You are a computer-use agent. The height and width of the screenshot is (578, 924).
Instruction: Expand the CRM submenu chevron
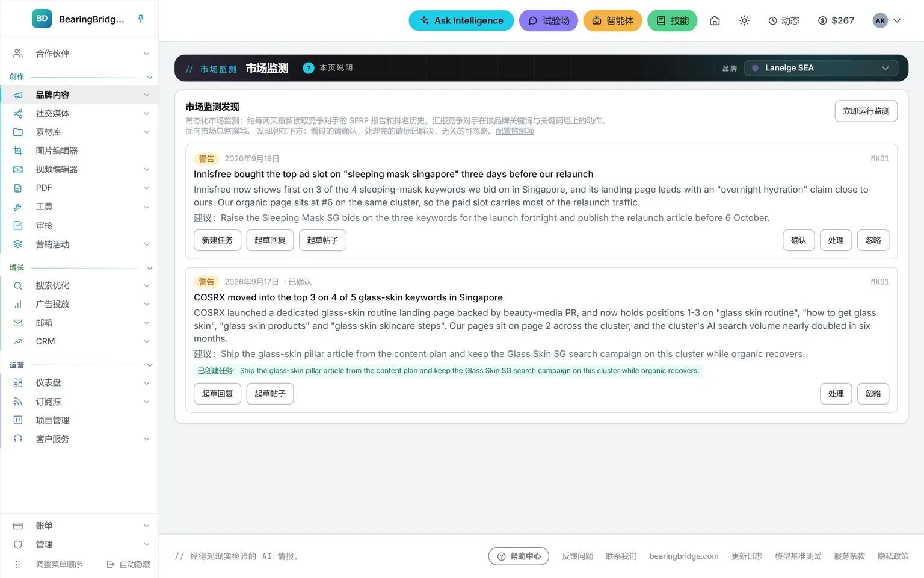(146, 341)
